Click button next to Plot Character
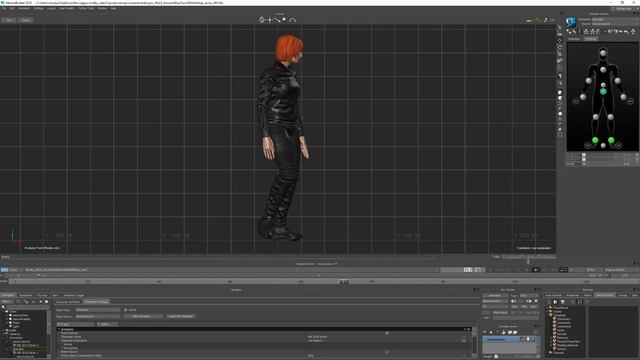Image resolution: width=640 pixels, height=360 pixels. tap(180, 316)
